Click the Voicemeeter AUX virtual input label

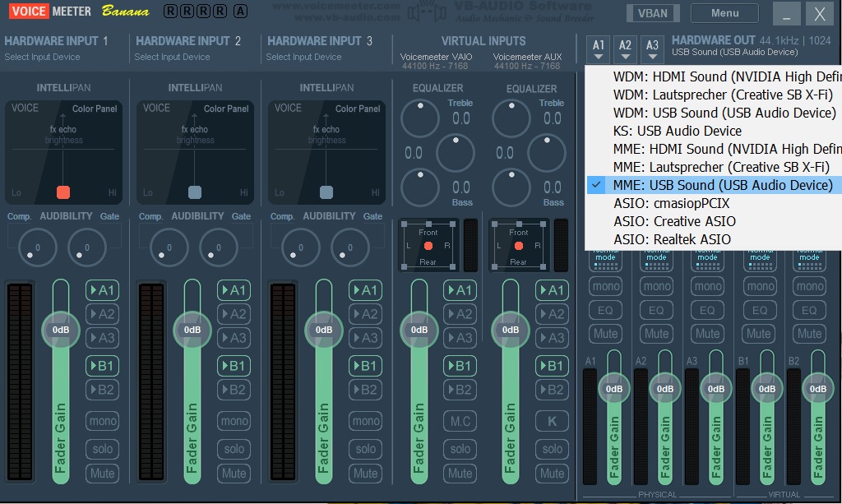(x=527, y=57)
